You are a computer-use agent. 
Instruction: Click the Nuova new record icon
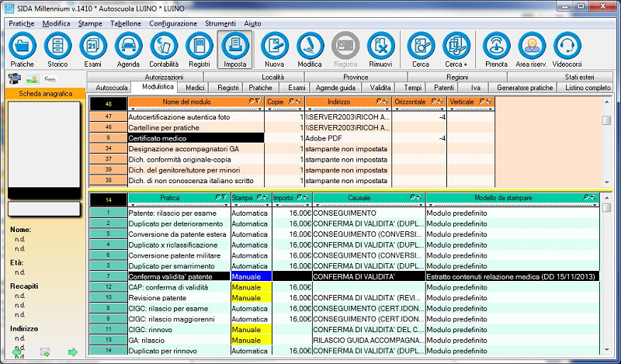tap(274, 47)
